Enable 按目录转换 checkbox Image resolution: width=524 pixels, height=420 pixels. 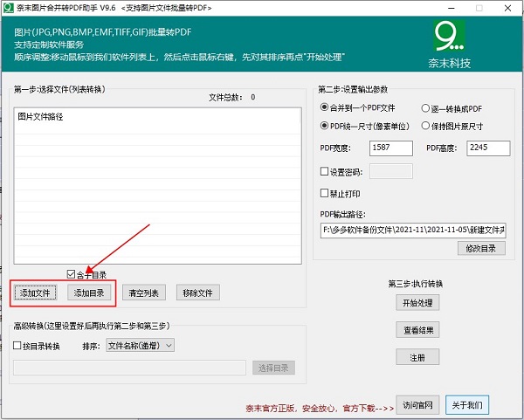(36, 346)
